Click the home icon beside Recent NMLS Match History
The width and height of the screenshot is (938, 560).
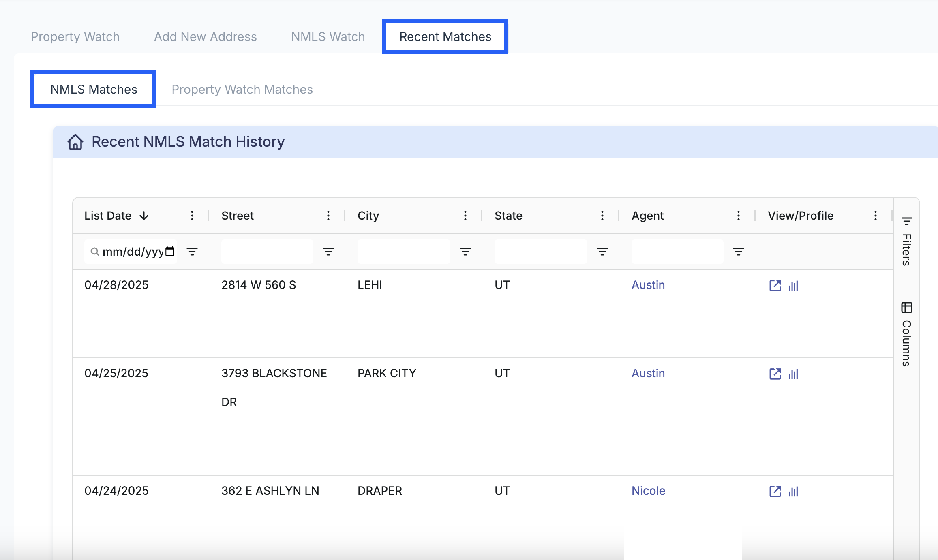[x=75, y=142]
